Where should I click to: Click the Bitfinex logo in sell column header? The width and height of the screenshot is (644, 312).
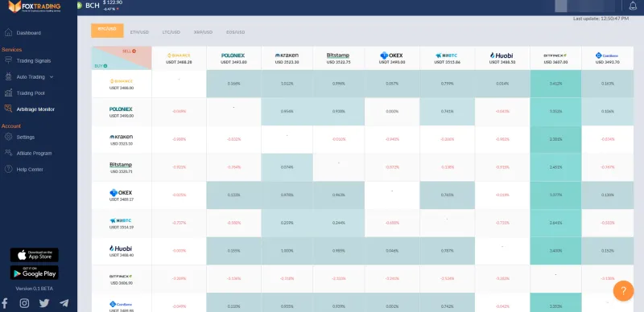(555, 55)
